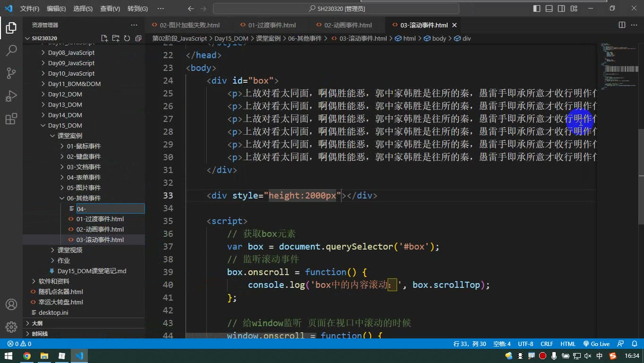Click the New File icon in explorer

pos(104,38)
